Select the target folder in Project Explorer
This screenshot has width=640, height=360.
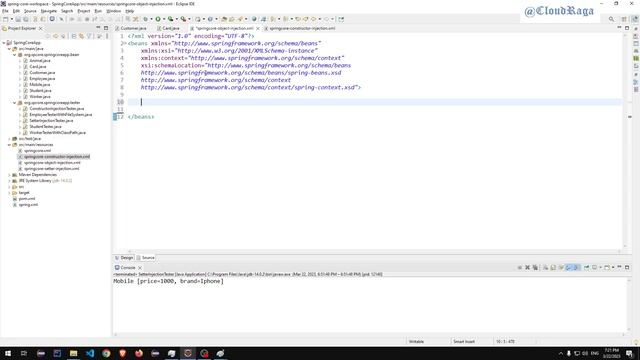pyautogui.click(x=24, y=193)
